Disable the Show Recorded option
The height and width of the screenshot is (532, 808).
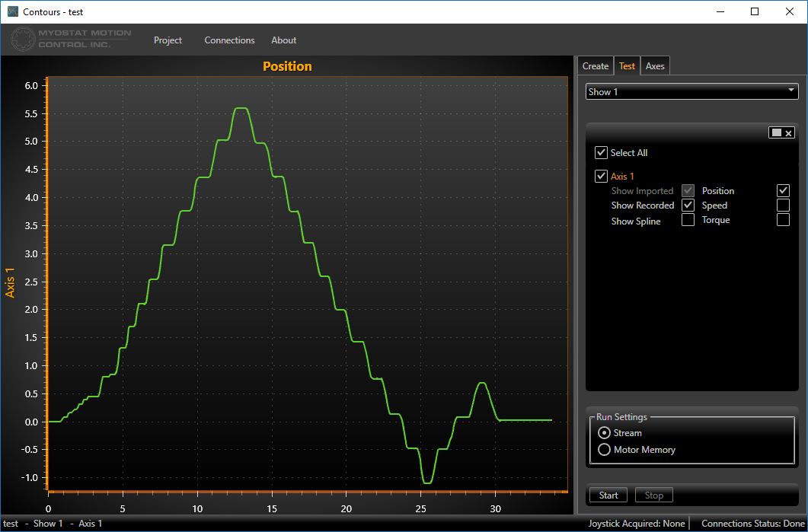688,205
